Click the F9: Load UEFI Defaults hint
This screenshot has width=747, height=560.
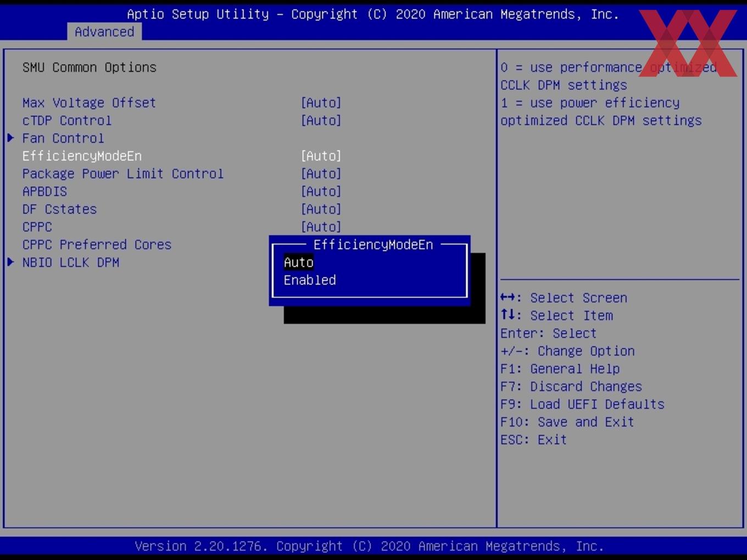[x=582, y=404]
